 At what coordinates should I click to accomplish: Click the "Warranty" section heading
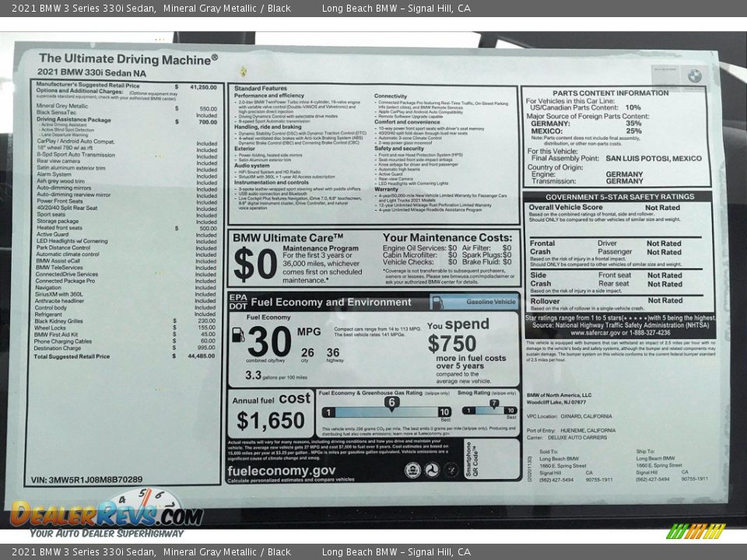[x=387, y=189]
